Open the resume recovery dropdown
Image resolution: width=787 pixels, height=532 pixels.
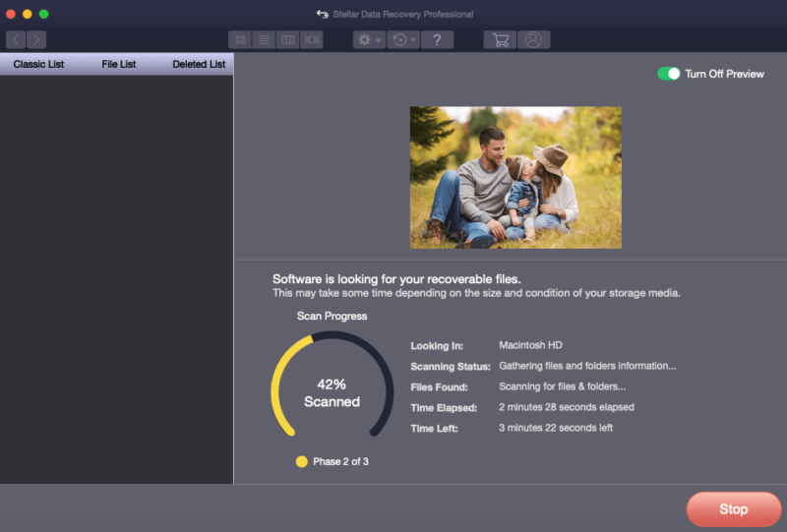tap(403, 39)
